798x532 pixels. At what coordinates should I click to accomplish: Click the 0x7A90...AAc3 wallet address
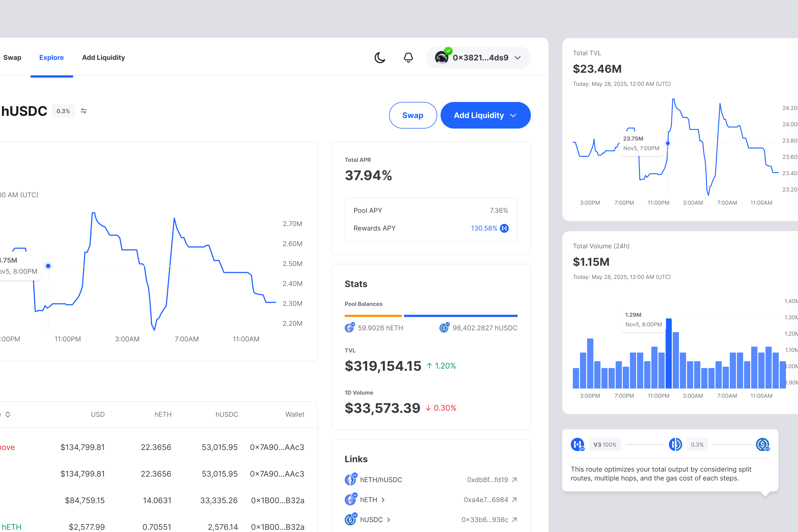coord(277,447)
